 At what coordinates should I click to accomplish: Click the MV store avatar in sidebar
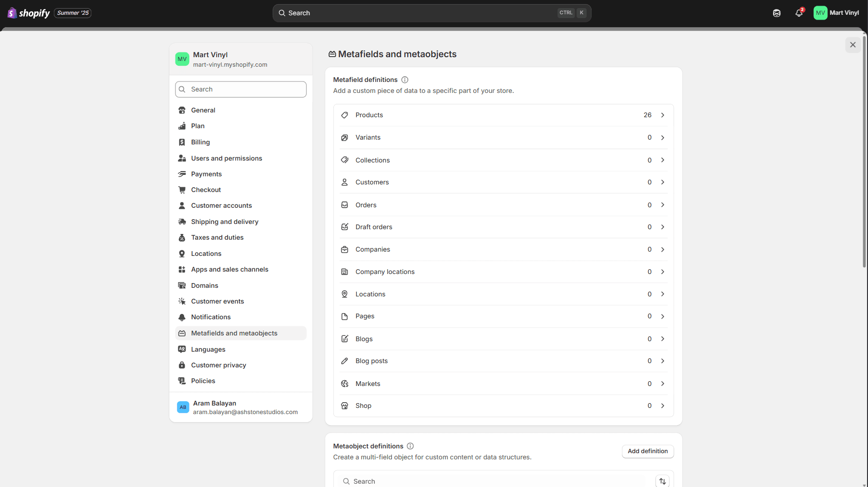click(x=182, y=59)
